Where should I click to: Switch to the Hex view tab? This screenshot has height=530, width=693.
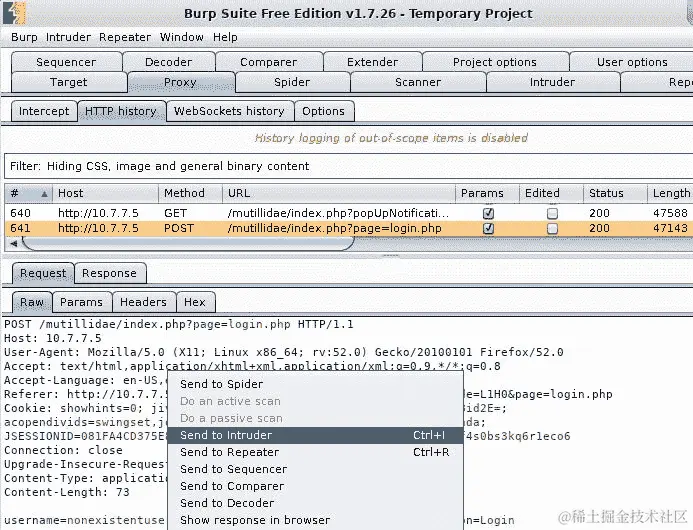195,302
